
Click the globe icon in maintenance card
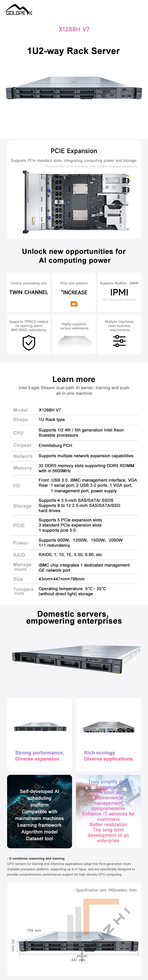[x=81, y=792]
